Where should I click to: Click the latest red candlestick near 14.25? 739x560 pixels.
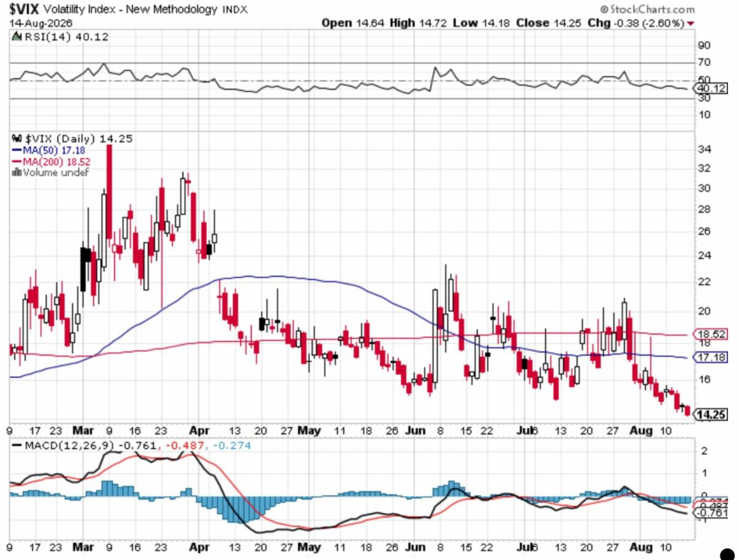point(687,410)
